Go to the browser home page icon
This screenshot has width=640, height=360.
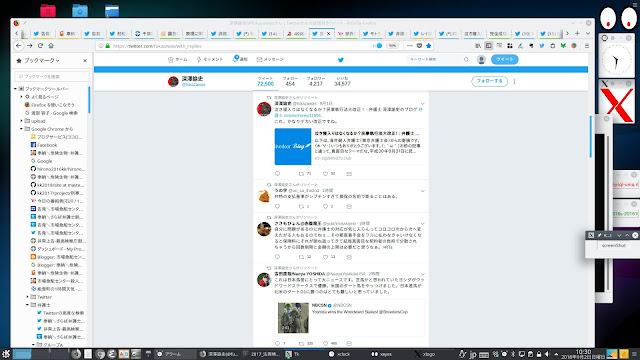click(51, 46)
